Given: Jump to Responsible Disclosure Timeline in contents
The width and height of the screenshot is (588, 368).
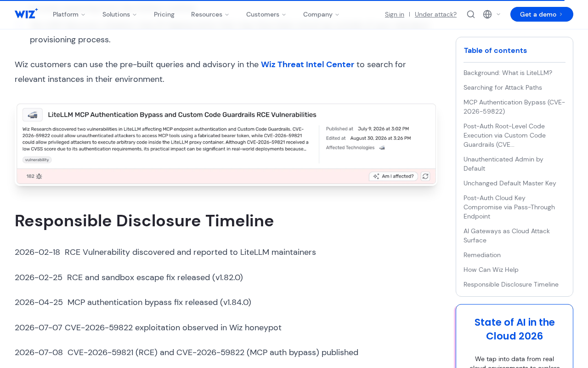Looking at the screenshot, I should pos(511,284).
